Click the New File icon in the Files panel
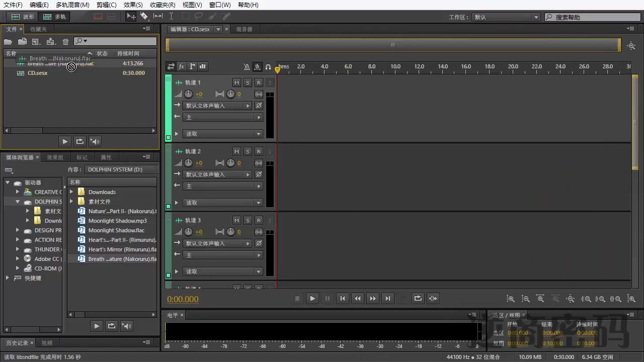The height and width of the screenshot is (362, 644). [x=36, y=42]
